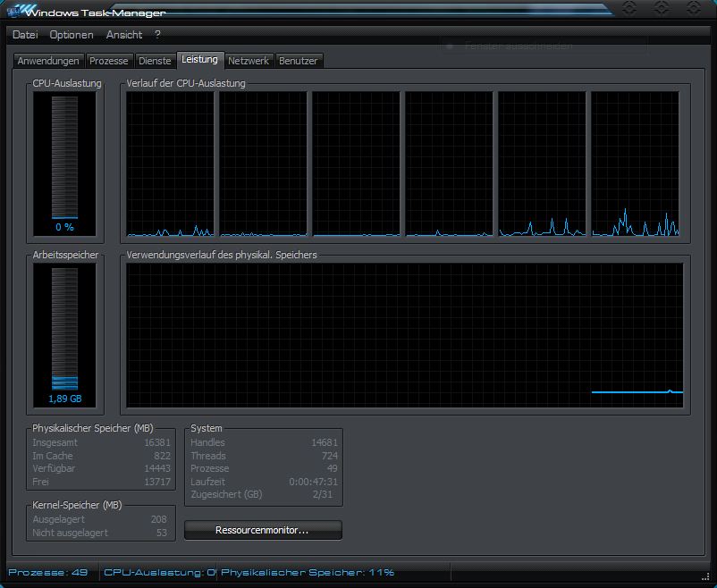Viewport: 717px width, 588px height.
Task: Open the Optionen menu
Action: tap(72, 35)
